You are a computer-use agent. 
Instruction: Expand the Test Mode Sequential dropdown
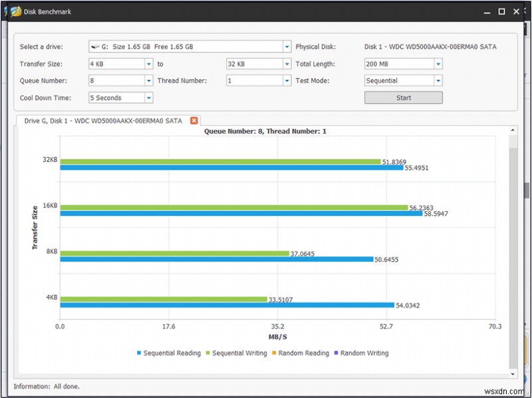(x=438, y=80)
